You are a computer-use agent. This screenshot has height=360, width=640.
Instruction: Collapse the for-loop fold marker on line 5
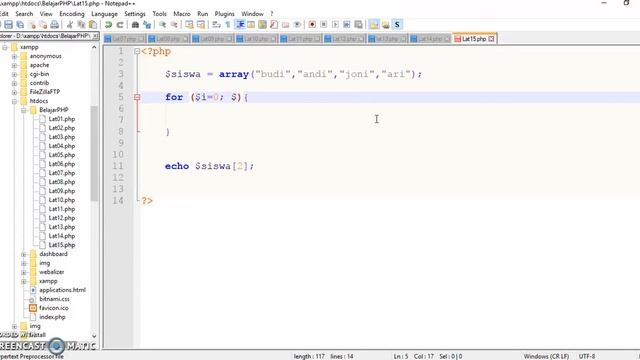coord(137,97)
